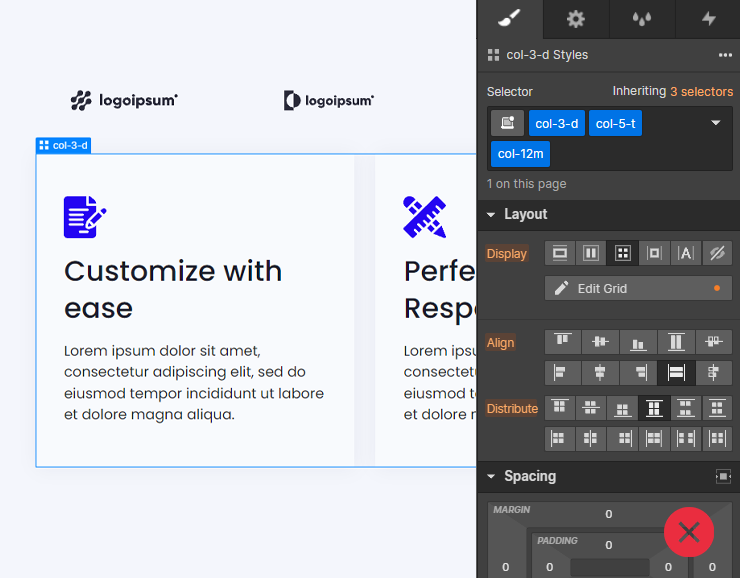Viewport: 740px width, 578px height.
Task: Set display to Block
Action: click(x=560, y=253)
